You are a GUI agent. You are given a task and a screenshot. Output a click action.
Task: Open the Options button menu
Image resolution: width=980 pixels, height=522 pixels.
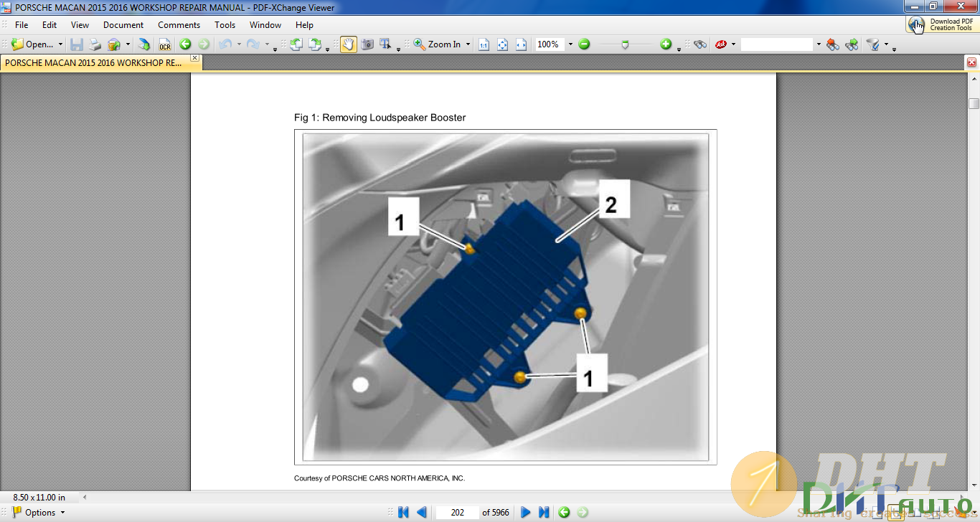[38, 512]
